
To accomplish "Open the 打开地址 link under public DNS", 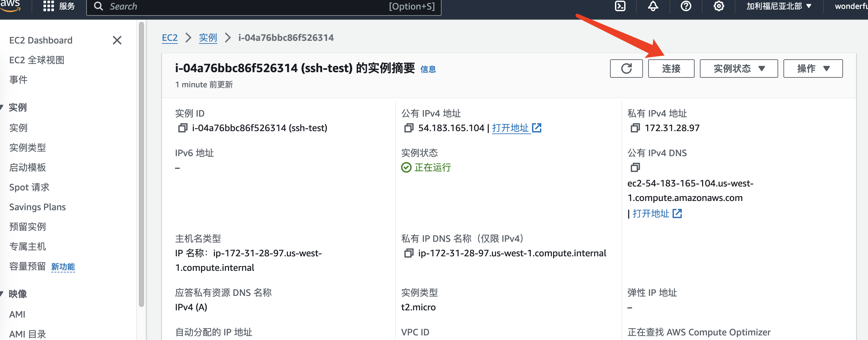I will click(651, 213).
